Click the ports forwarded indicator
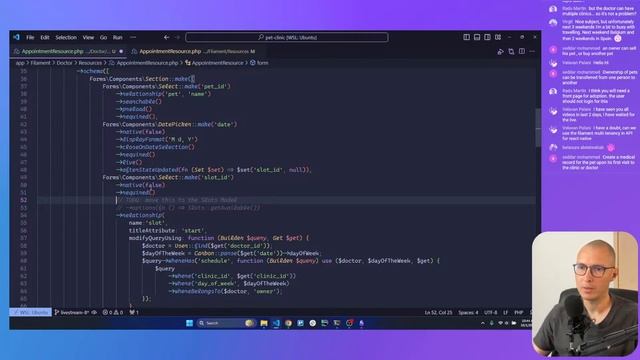The height and width of the screenshot is (360, 640). click(134, 312)
